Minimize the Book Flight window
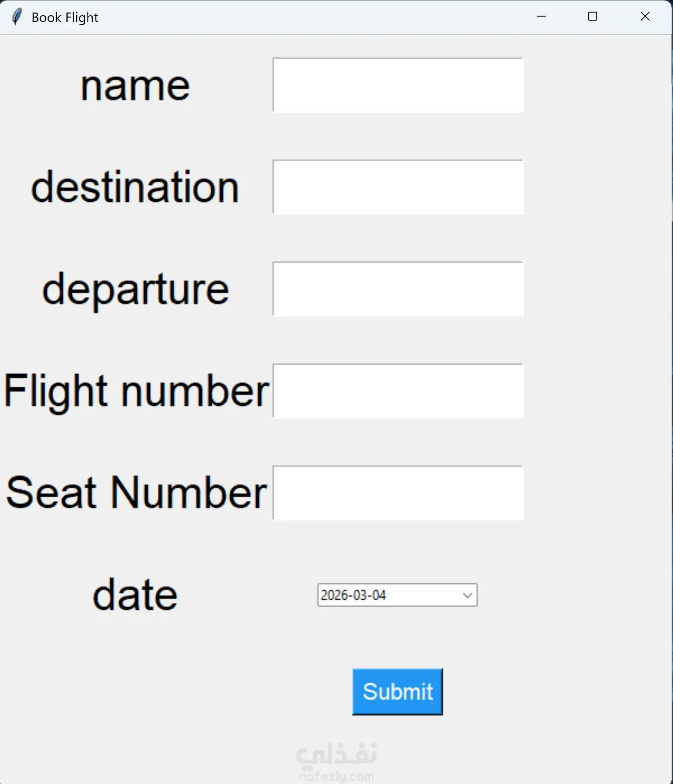The height and width of the screenshot is (784, 673). [541, 17]
